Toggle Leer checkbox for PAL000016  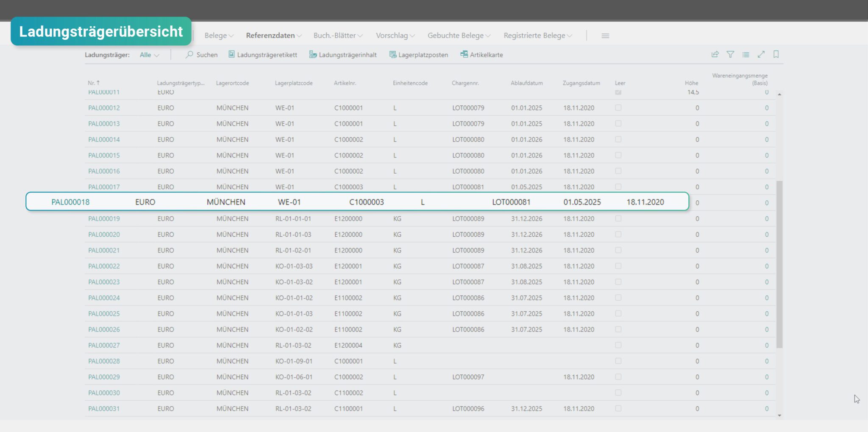pos(618,171)
